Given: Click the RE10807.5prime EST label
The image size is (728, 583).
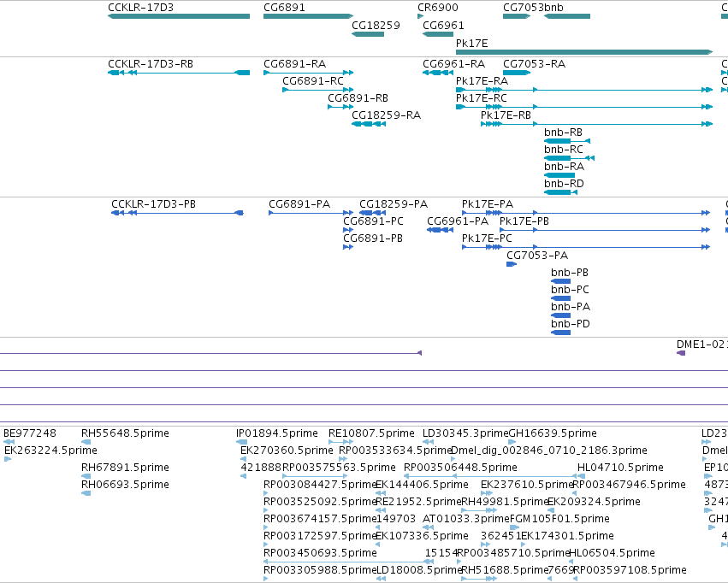Looking at the screenshot, I should tap(371, 433).
